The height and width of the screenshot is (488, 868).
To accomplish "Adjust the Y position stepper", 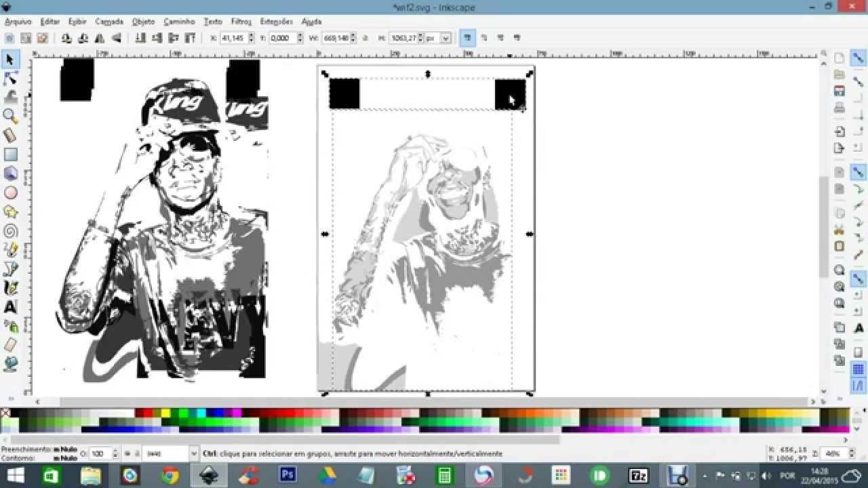I will [299, 39].
